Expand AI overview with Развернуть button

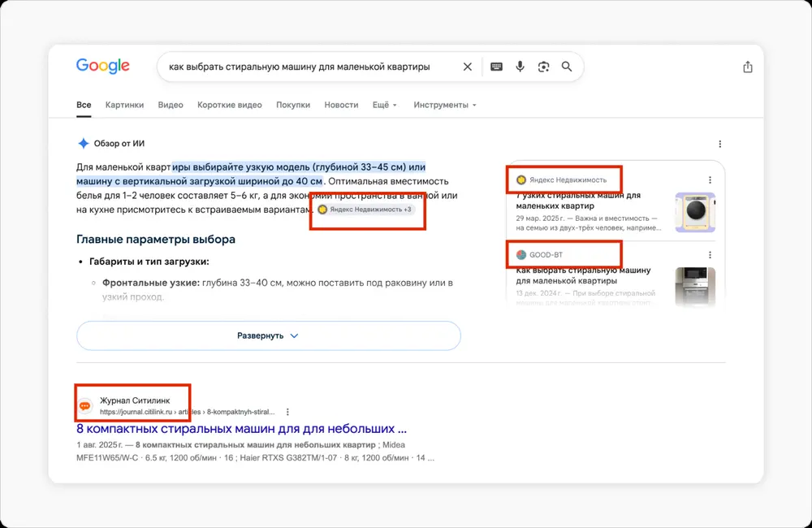point(268,335)
